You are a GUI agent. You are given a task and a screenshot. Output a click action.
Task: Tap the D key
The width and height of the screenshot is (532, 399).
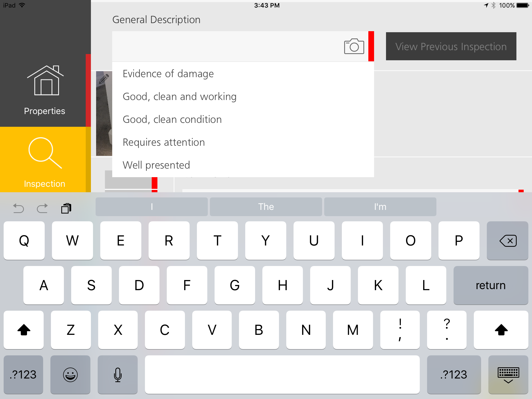[139, 285]
